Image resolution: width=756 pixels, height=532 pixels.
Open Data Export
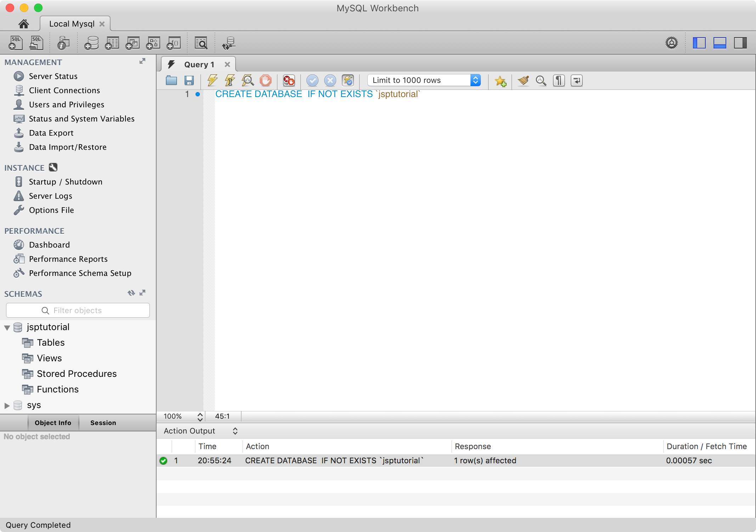(51, 133)
